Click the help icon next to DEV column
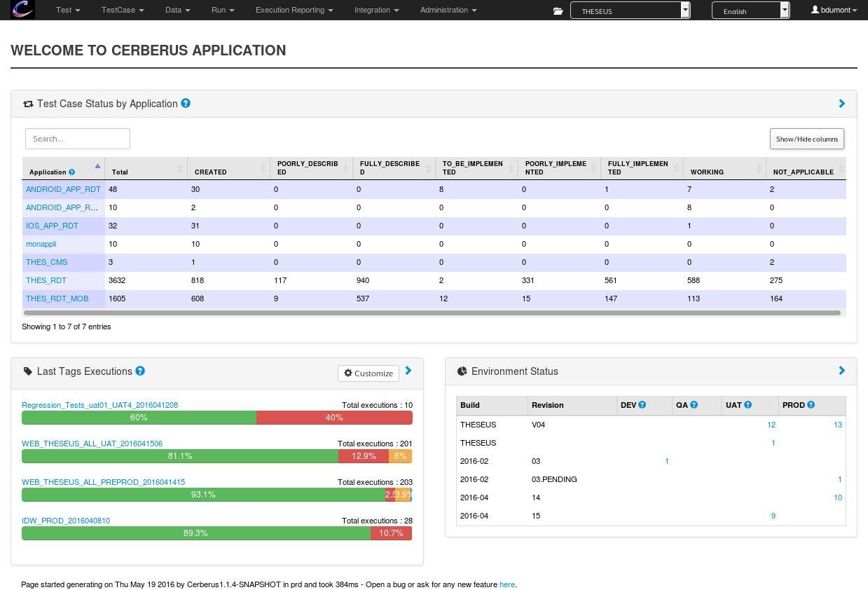 (x=642, y=405)
